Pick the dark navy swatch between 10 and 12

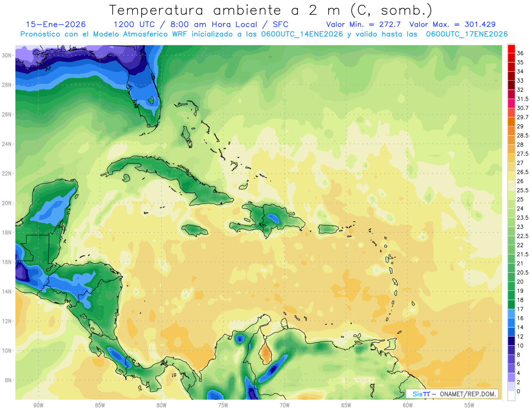click(511, 341)
